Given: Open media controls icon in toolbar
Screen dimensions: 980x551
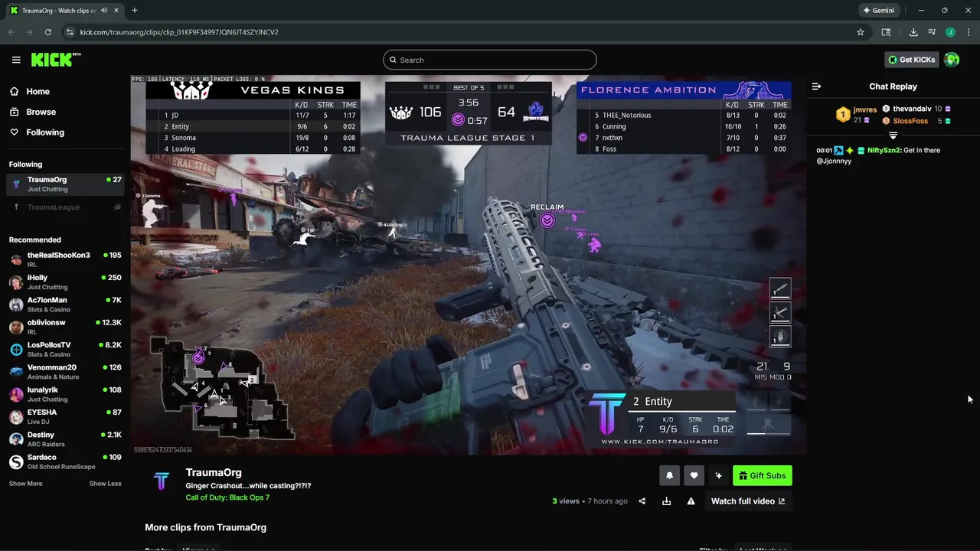Looking at the screenshot, I should [x=932, y=32].
